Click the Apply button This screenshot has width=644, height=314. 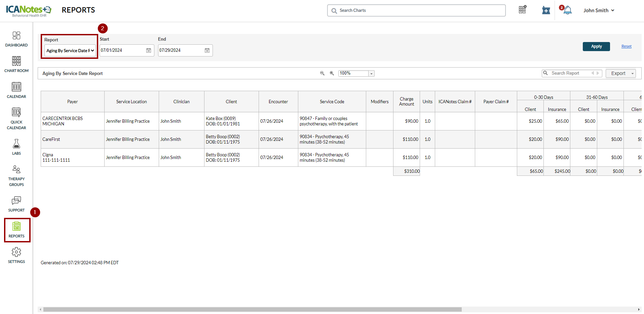(x=596, y=46)
